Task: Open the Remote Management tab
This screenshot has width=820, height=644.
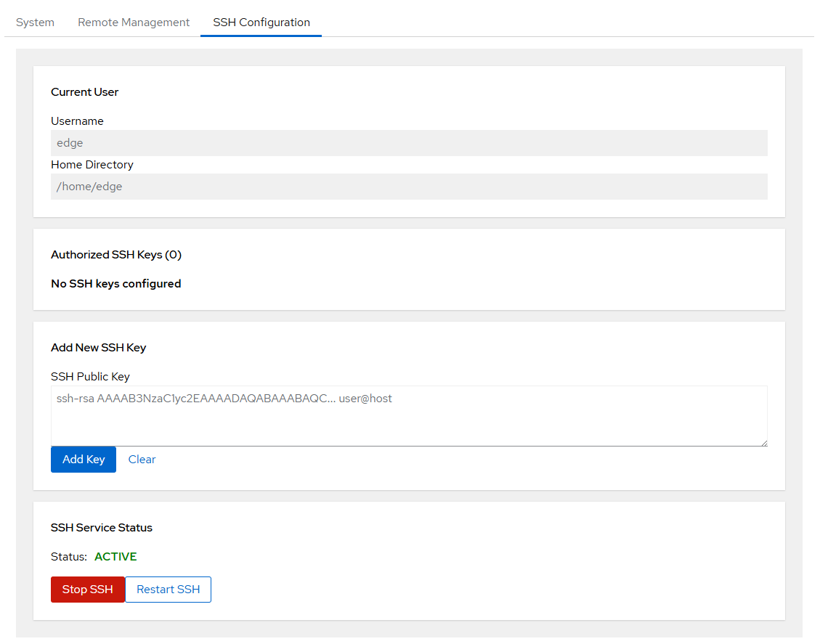Action: [134, 23]
